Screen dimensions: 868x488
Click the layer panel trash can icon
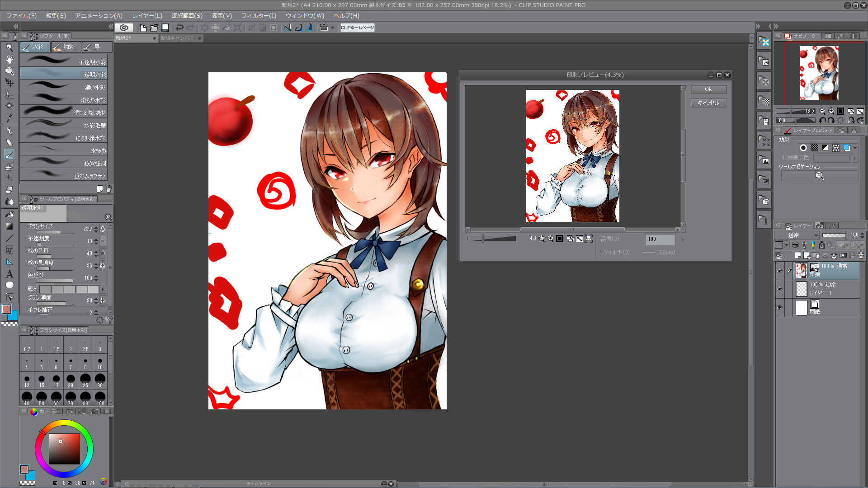tap(861, 256)
